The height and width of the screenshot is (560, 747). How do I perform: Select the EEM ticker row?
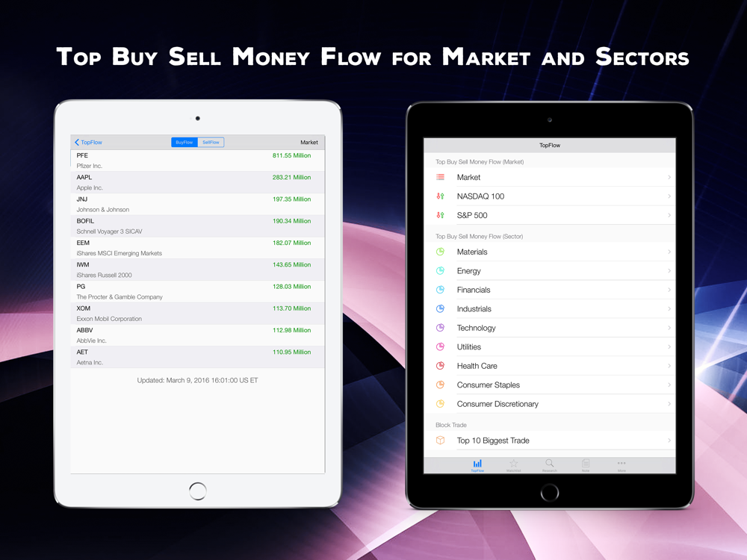pyautogui.click(x=198, y=248)
